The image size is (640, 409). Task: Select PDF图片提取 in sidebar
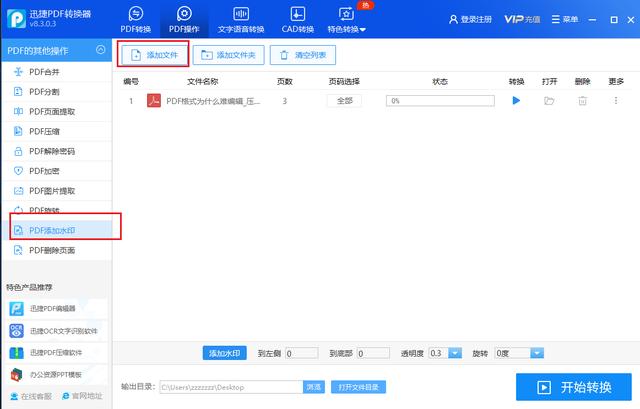click(x=56, y=191)
